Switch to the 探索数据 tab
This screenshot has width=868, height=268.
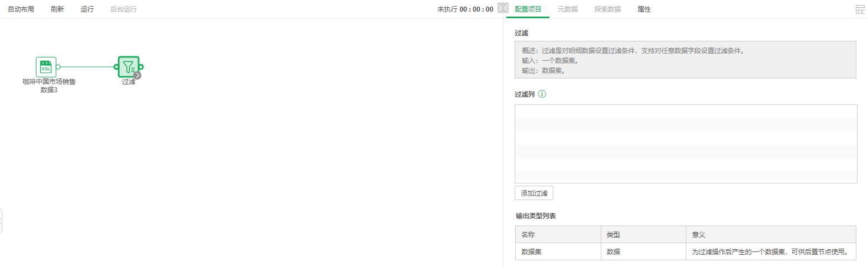tap(607, 9)
